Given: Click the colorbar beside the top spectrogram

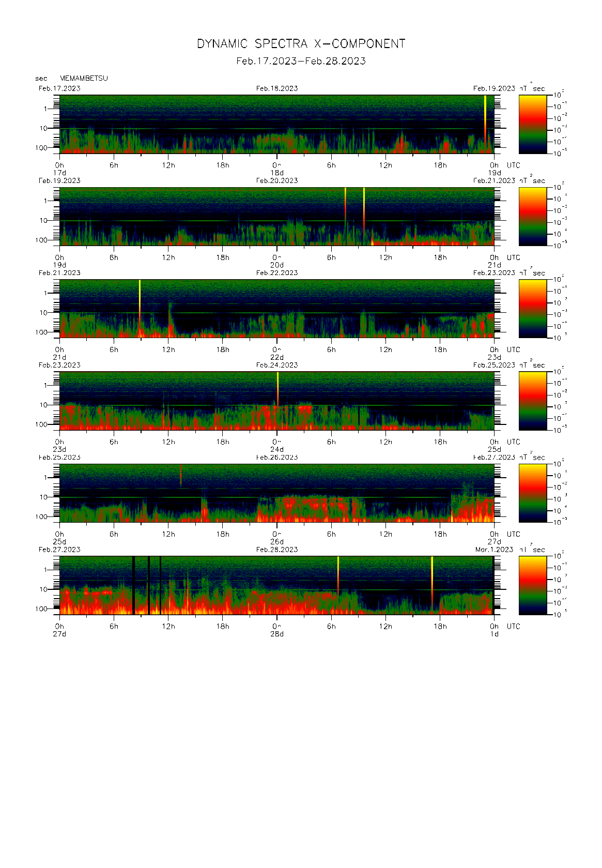Looking at the screenshot, I should click(532, 124).
